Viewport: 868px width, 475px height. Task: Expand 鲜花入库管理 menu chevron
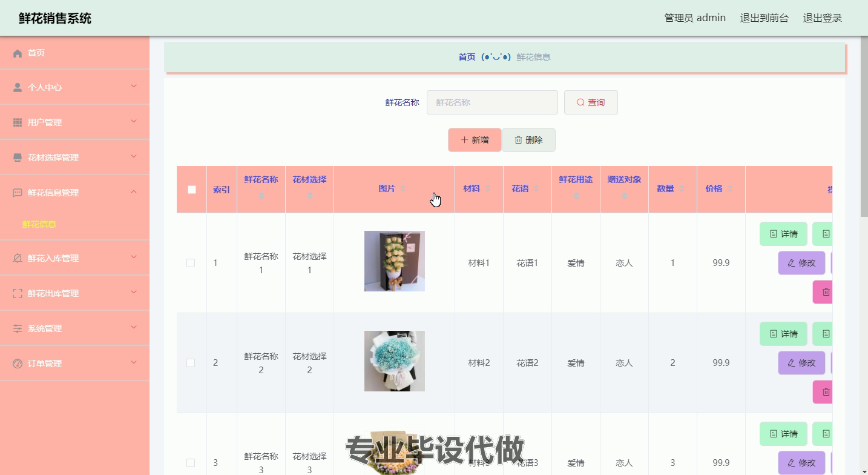tap(134, 257)
